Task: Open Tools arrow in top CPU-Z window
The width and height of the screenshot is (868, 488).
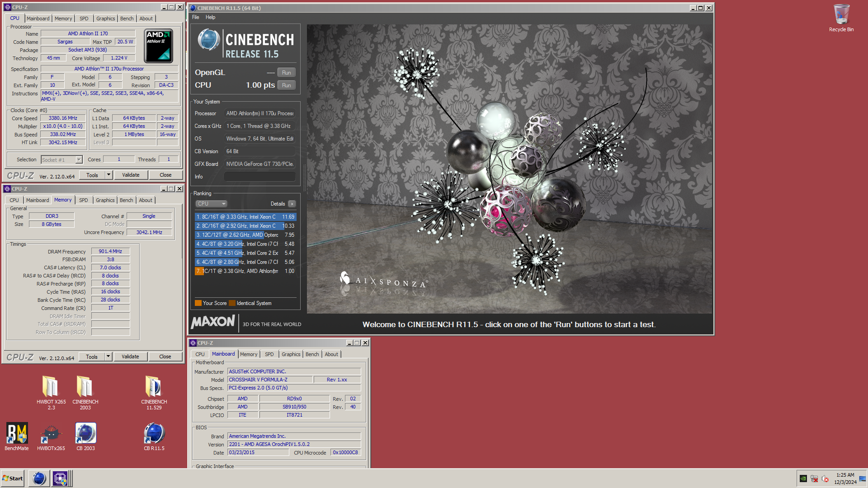Action: [108, 175]
